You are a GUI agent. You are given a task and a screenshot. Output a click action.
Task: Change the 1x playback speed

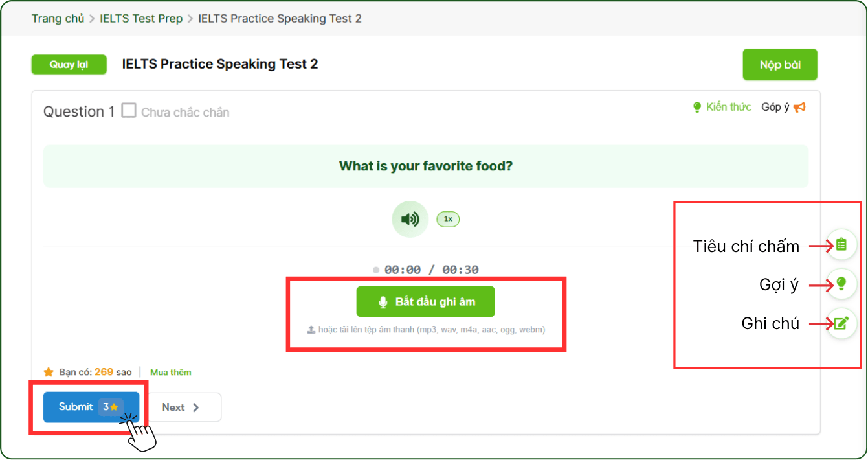448,219
